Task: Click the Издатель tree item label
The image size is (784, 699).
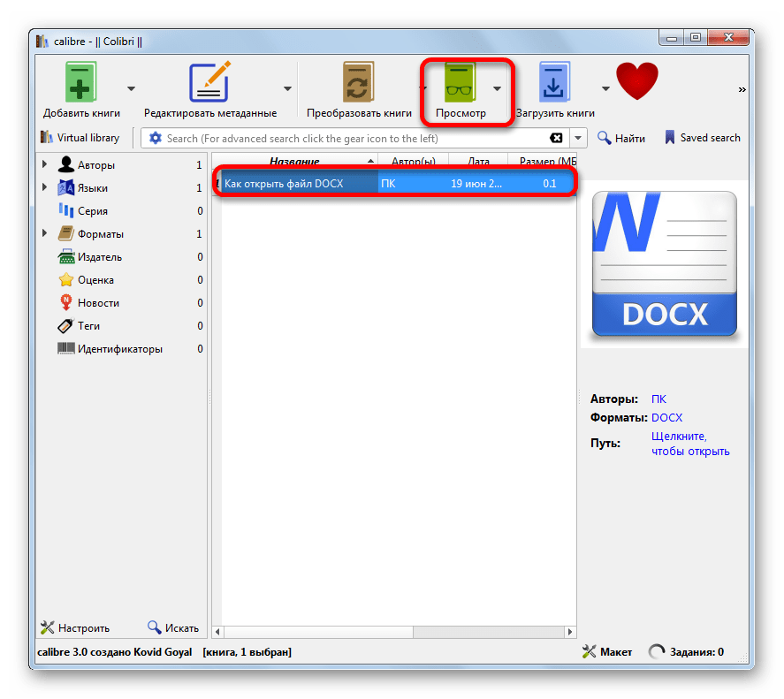Action: (x=100, y=257)
